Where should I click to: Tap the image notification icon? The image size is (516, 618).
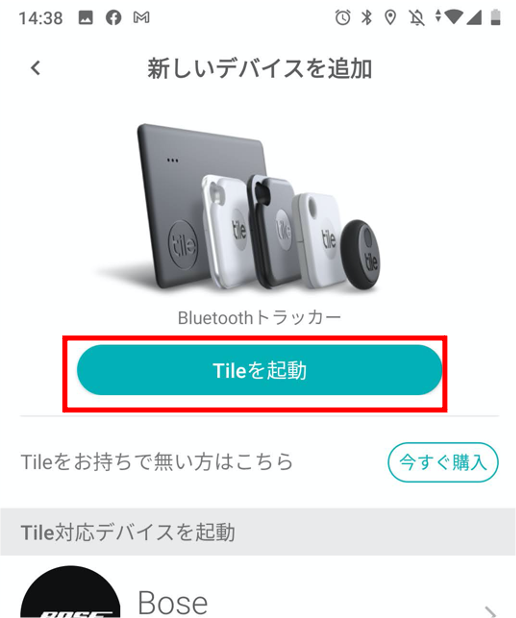[86, 18]
